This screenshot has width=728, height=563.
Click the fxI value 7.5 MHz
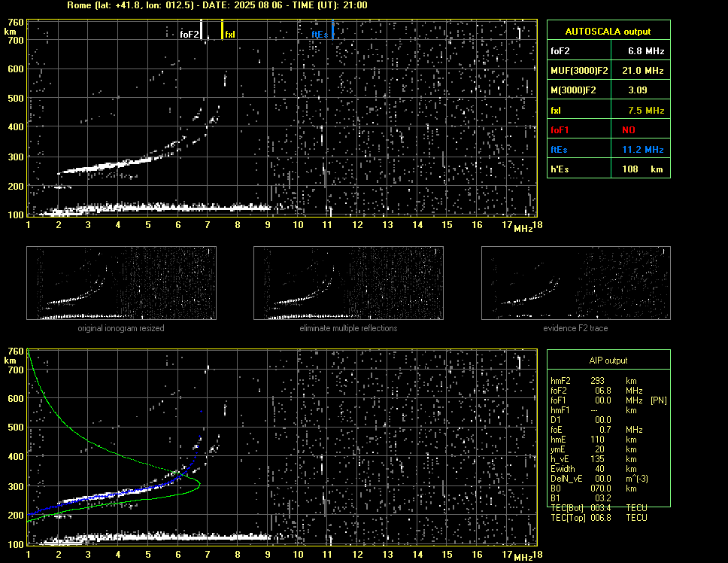[x=646, y=111]
